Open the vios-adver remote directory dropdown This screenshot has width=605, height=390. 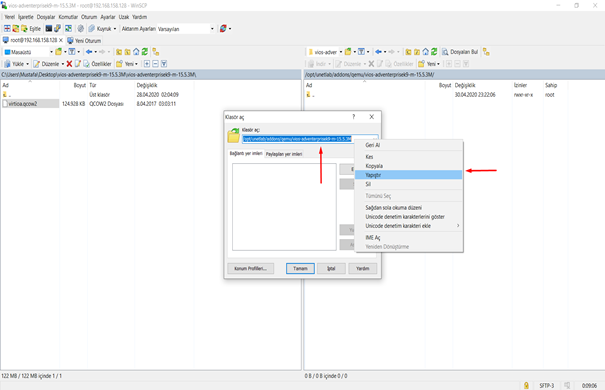(x=341, y=52)
